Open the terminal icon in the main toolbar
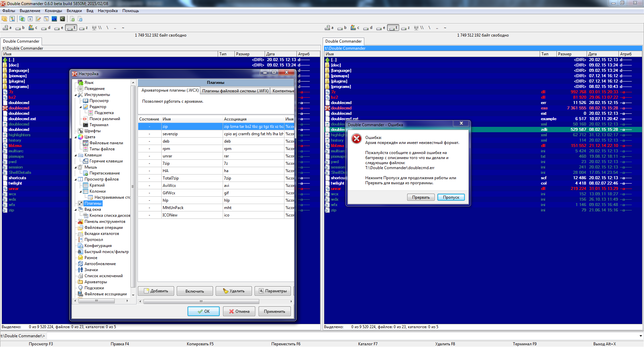Screen dimensions: 644x347 [62, 19]
